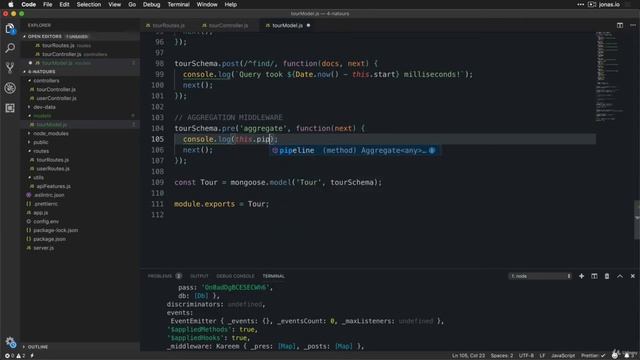Click the JavaScript language mode indicator

(563, 356)
